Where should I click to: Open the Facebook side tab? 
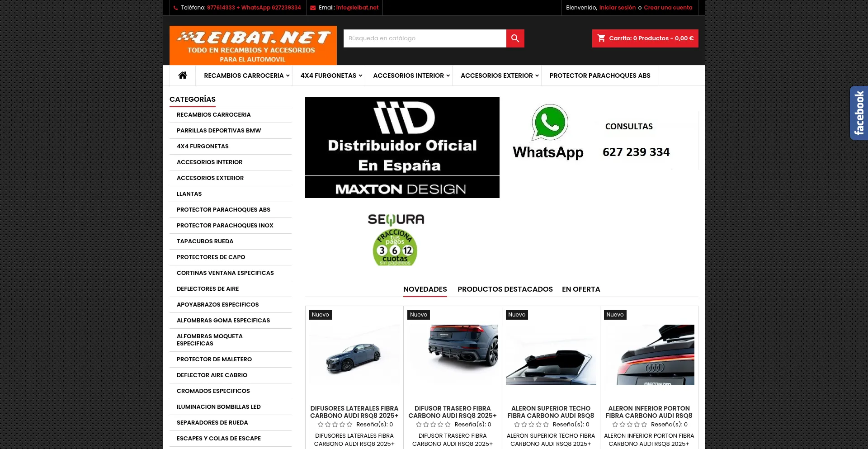click(859, 113)
